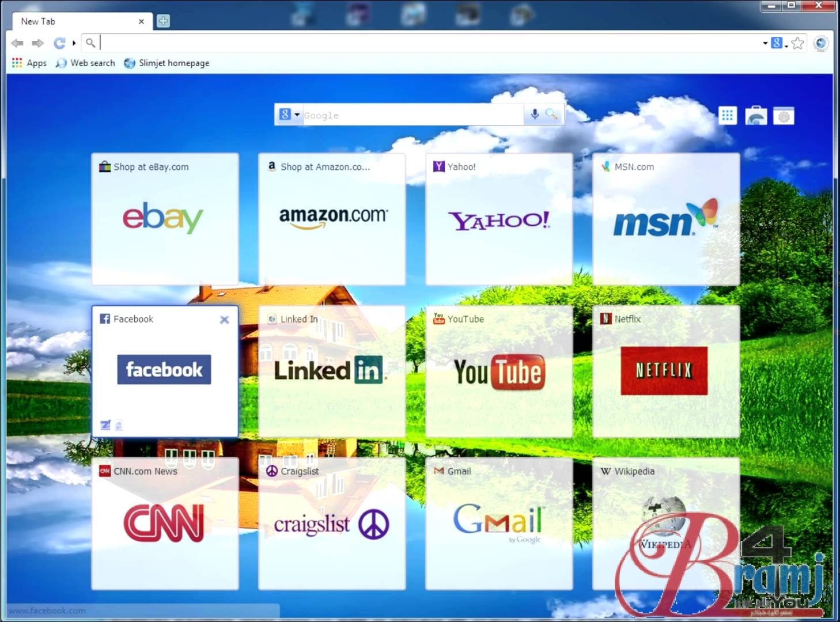The width and height of the screenshot is (840, 622).
Task: Edit the Facebook tile with the pencil icon
Action: pos(105,425)
